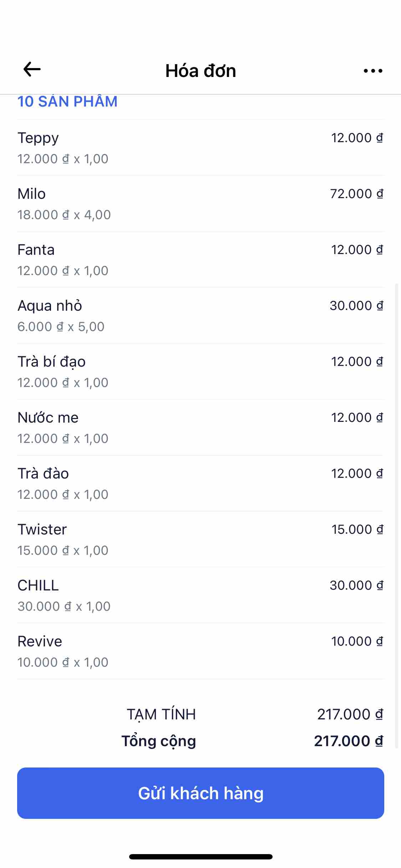Open the Twister product entry

tap(200, 539)
